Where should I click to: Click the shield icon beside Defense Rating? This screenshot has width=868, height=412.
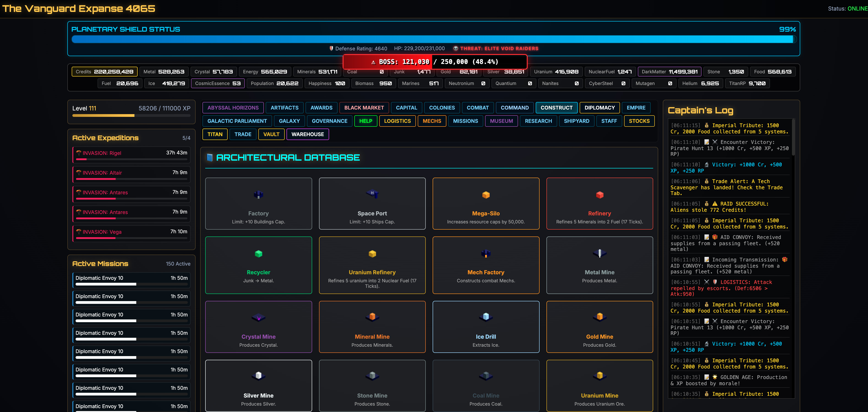(331, 48)
